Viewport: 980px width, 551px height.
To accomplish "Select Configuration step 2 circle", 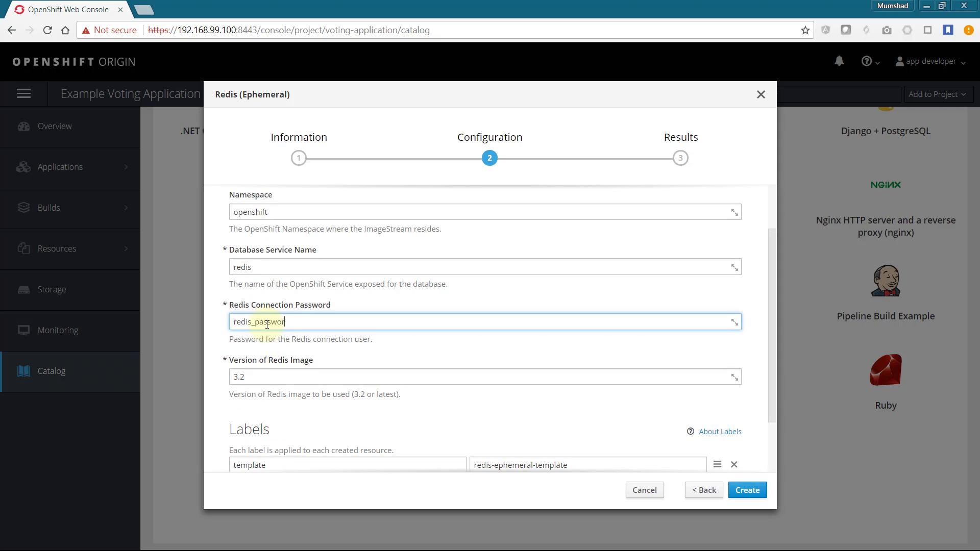I will click(x=489, y=158).
